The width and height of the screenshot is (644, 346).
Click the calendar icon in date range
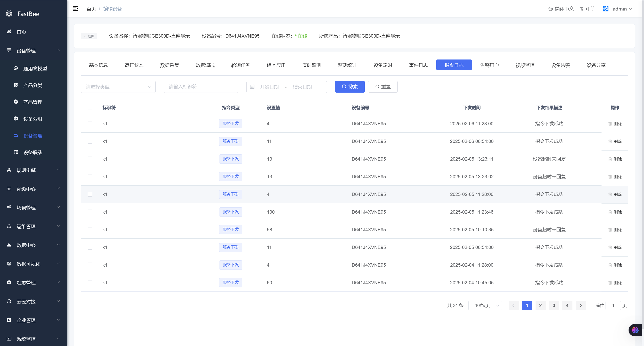[x=252, y=87]
